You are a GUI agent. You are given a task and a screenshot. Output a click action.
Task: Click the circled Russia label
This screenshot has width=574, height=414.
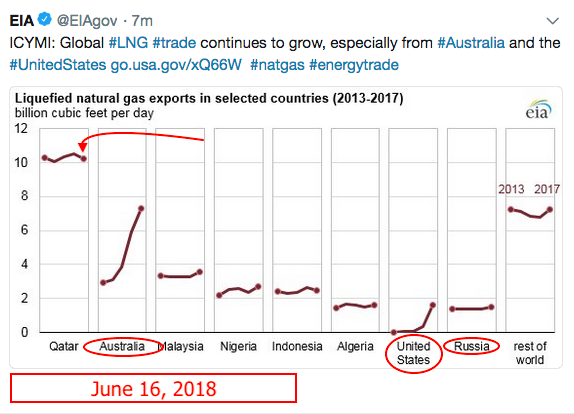[472, 346]
